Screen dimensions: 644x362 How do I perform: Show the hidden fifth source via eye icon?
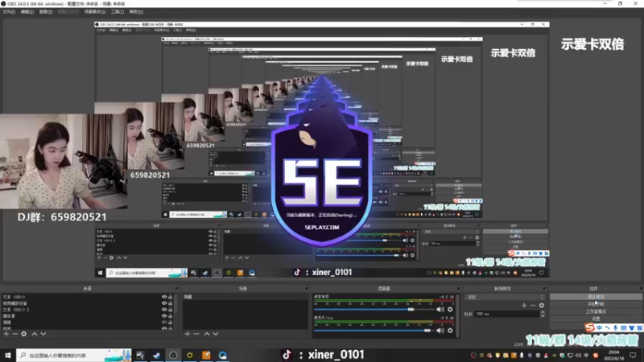click(164, 323)
